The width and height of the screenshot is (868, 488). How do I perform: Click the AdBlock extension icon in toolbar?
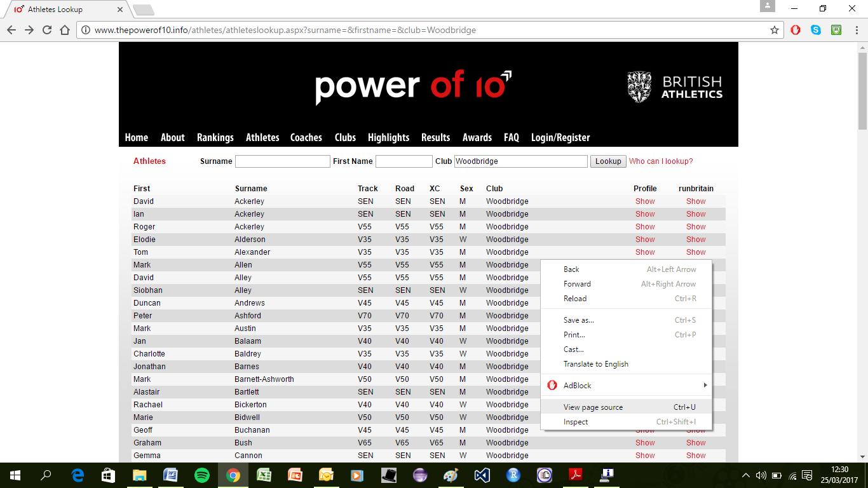coord(796,30)
